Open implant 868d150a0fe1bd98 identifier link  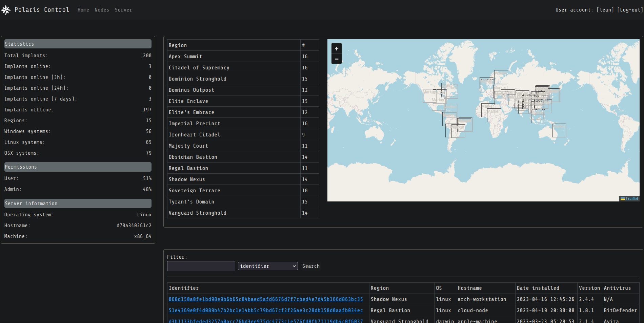coord(266,299)
